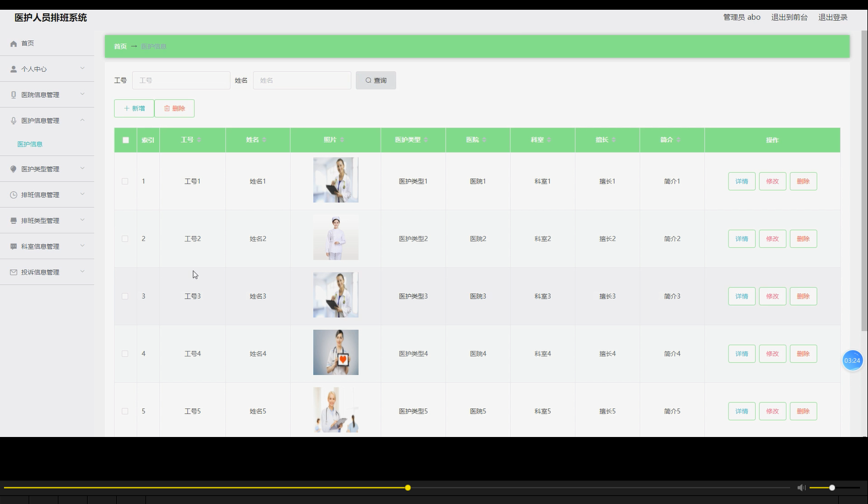This screenshot has height=504, width=868.
Task: Expand the 排班类型管理 menu chevron
Action: coord(82,220)
